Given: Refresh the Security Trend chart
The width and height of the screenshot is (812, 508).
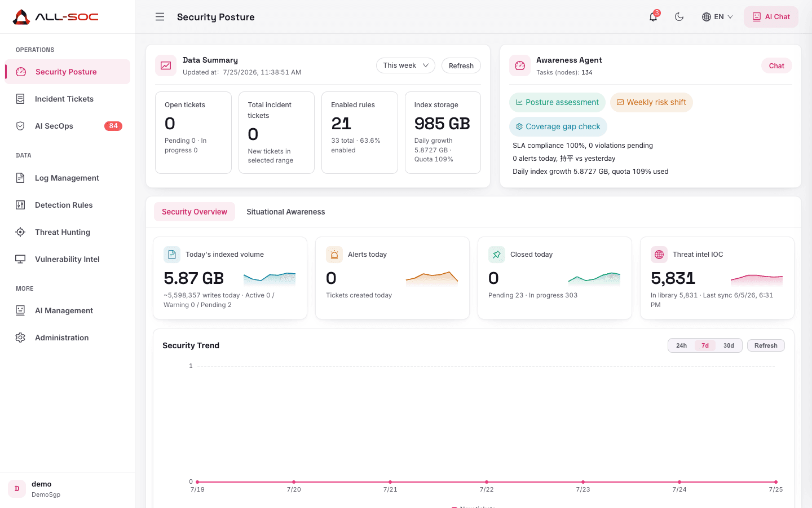Looking at the screenshot, I should pos(766,345).
